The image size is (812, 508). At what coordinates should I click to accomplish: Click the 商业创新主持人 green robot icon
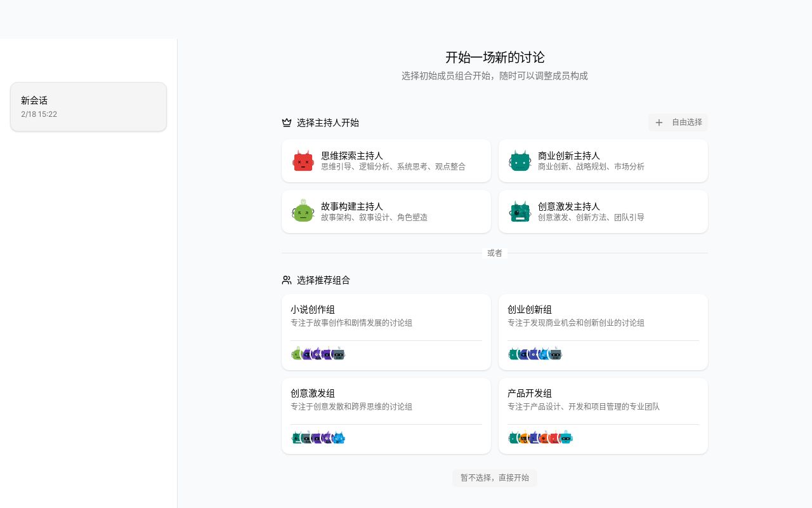tap(520, 161)
